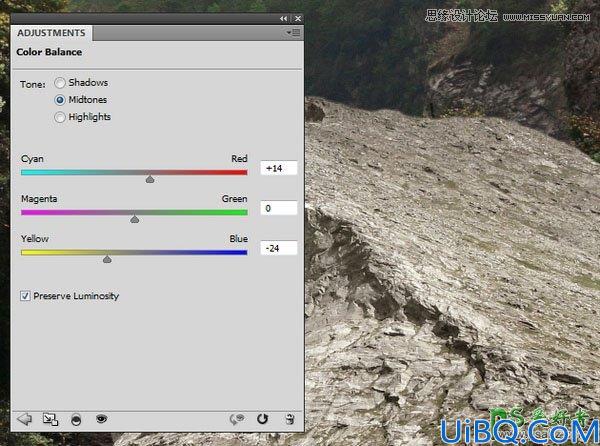This screenshot has width=600, height=446.
Task: Click the Color Balance heading text
Action: (49, 52)
